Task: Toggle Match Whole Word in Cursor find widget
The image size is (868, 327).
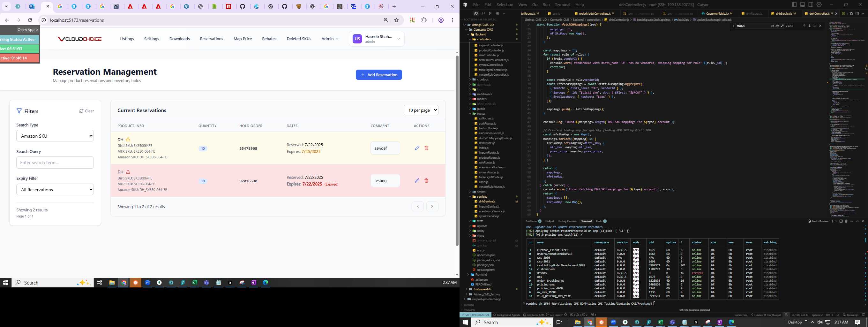Action: [777, 26]
